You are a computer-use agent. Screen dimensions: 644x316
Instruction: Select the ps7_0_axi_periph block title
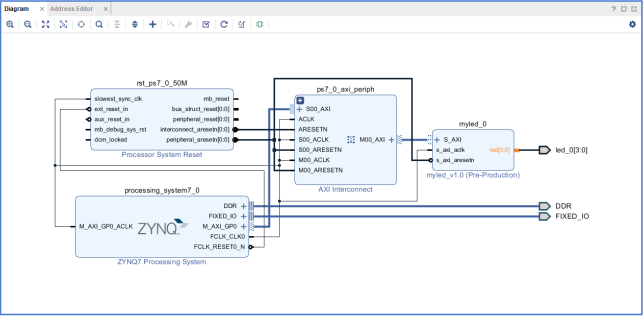(x=346, y=89)
